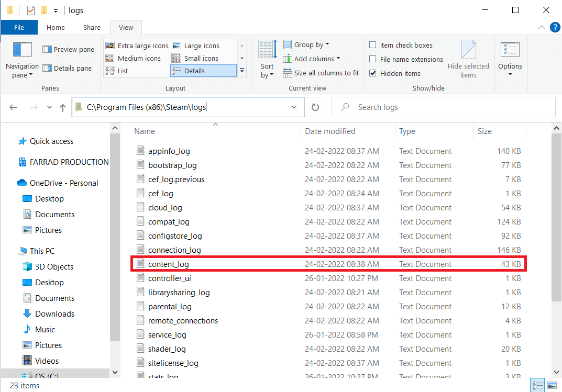This screenshot has height=392, width=562.
Task: Open Music folder in sidebar
Action: 45,330
